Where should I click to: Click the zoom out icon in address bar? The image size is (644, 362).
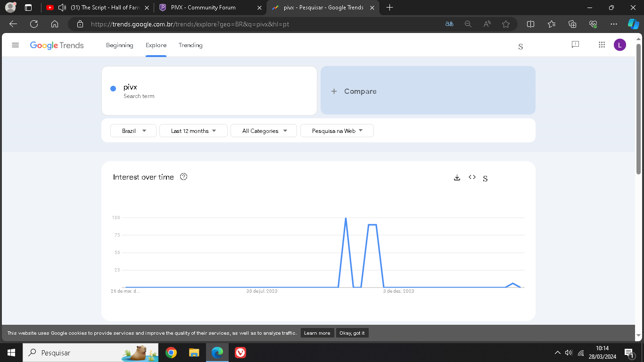(x=468, y=24)
